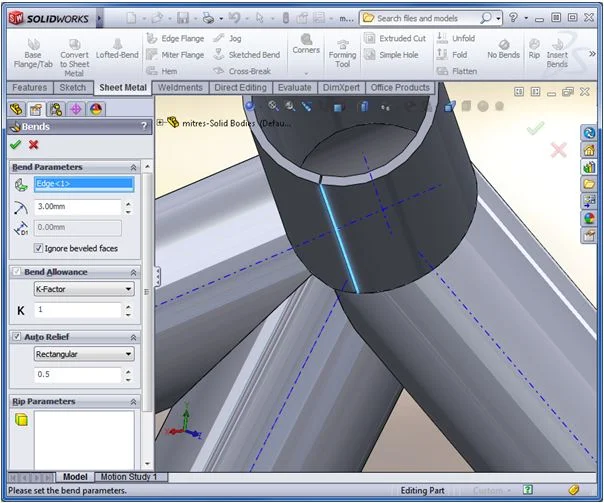
Task: Uncheck the Auto Relief checkbox
Action: (16, 337)
